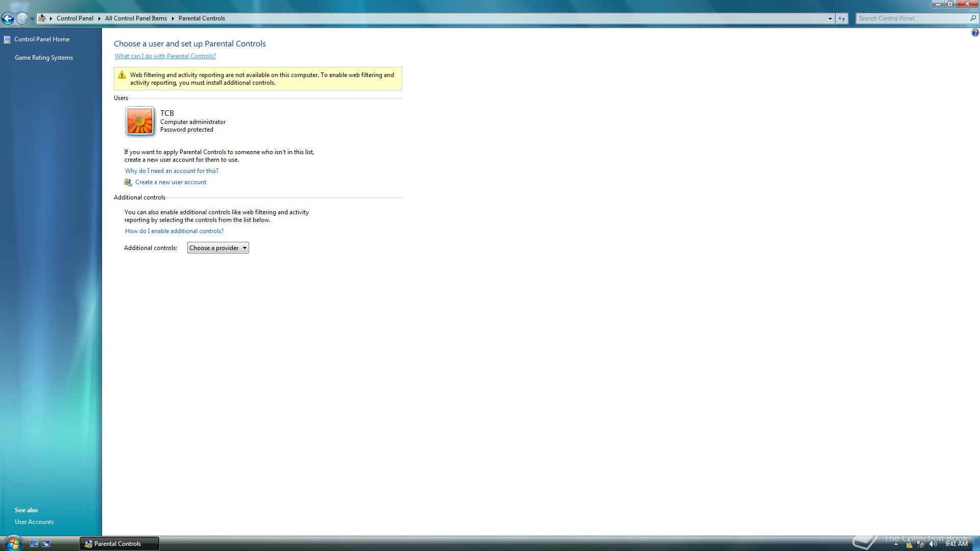Close the Parental Controls window
This screenshot has width=980, height=551.
tap(968, 4)
